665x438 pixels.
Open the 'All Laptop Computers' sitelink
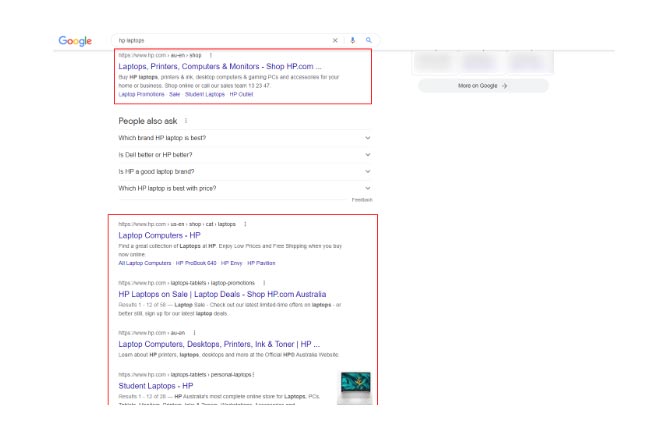(145, 263)
